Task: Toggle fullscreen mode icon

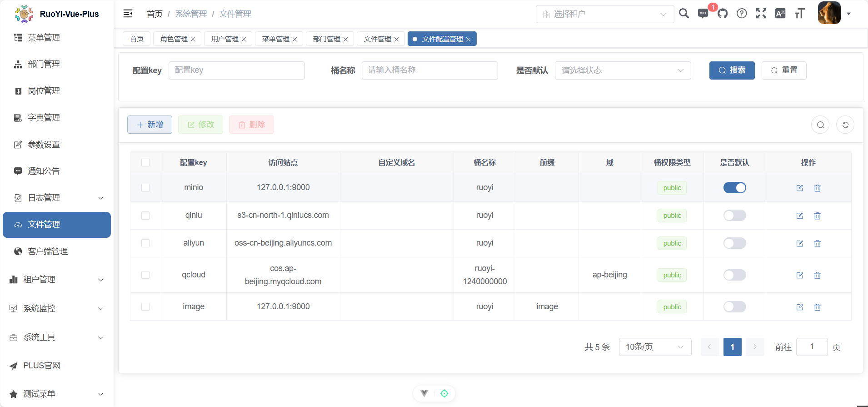Action: pyautogui.click(x=761, y=14)
